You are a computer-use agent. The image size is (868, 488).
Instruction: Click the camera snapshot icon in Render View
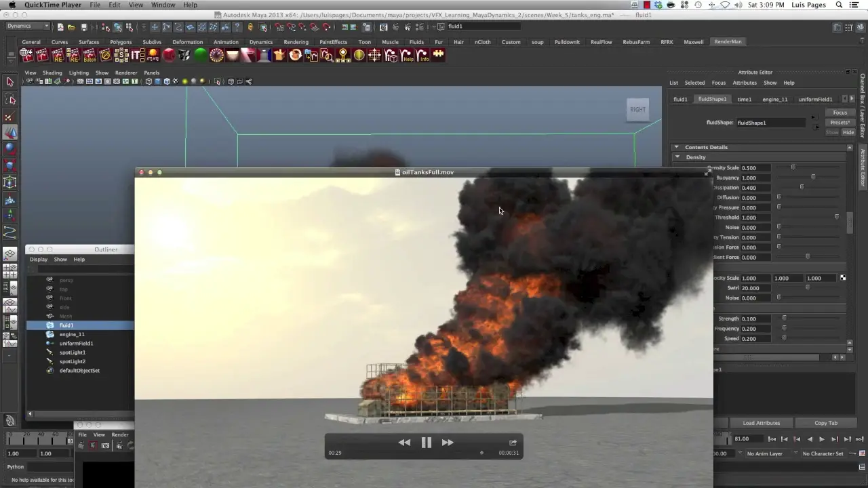tap(105, 445)
